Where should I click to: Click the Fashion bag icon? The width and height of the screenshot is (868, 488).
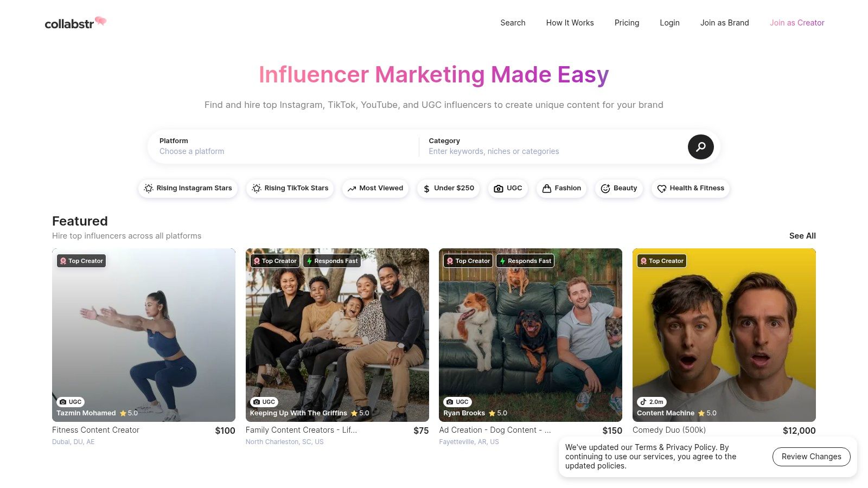tap(546, 189)
